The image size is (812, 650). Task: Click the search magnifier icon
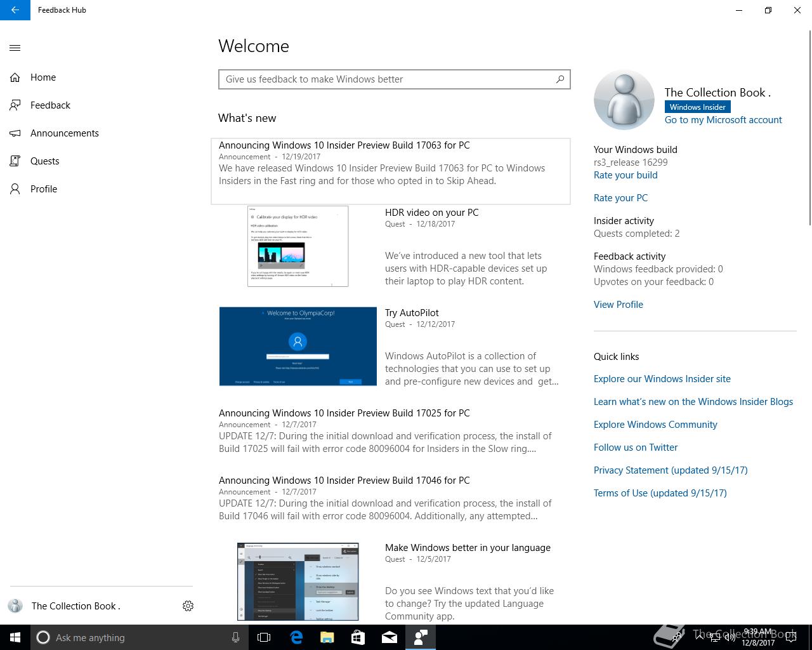pyautogui.click(x=560, y=79)
